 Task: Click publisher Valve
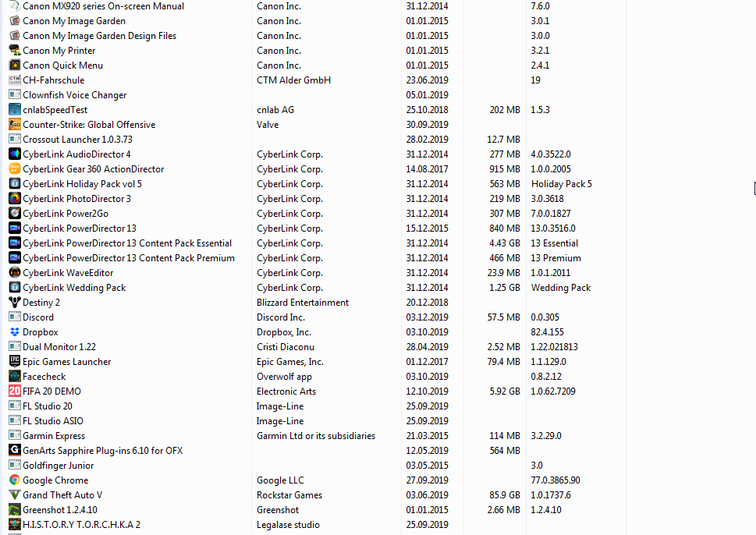pyautogui.click(x=268, y=124)
